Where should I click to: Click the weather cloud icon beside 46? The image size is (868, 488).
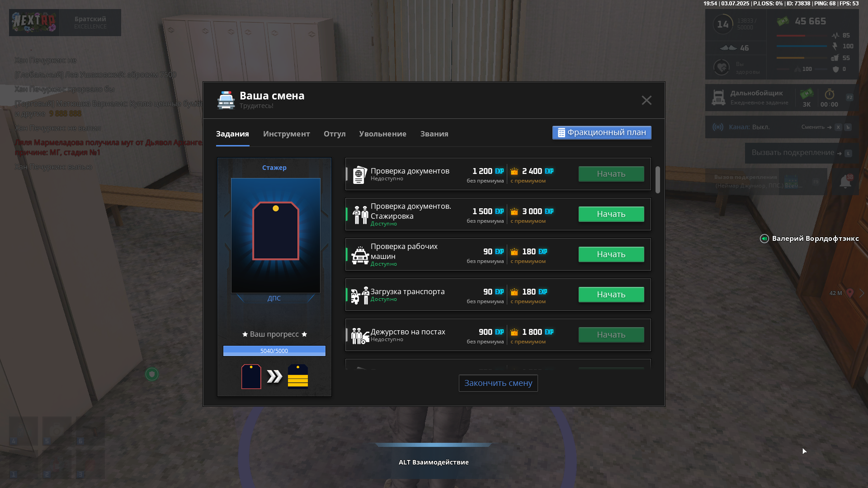(728, 48)
